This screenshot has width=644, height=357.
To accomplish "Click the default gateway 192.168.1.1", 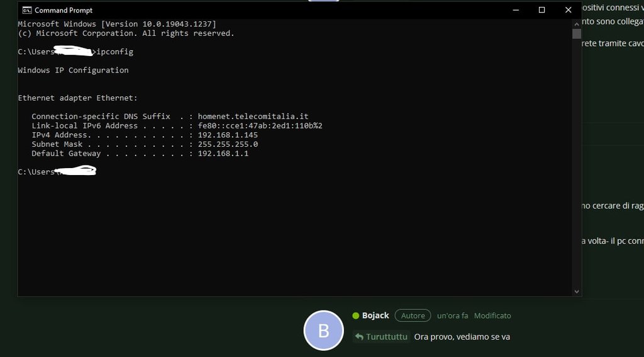I will 223,154.
